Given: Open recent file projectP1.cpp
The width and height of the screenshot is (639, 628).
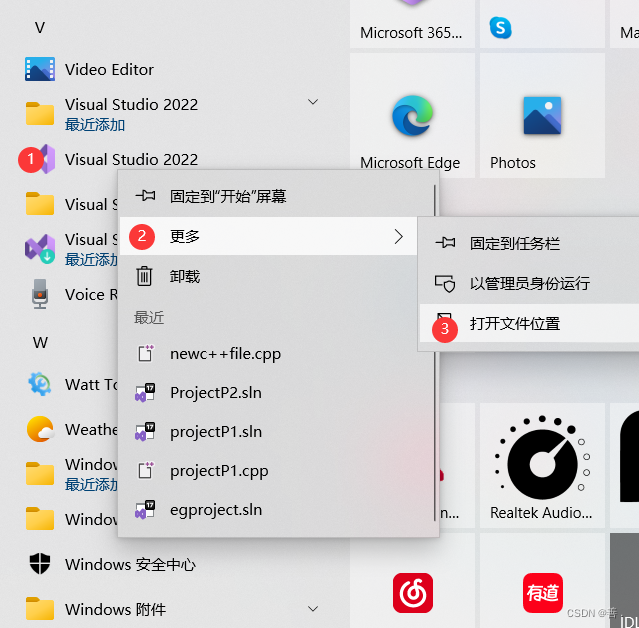Looking at the screenshot, I should [278, 471].
